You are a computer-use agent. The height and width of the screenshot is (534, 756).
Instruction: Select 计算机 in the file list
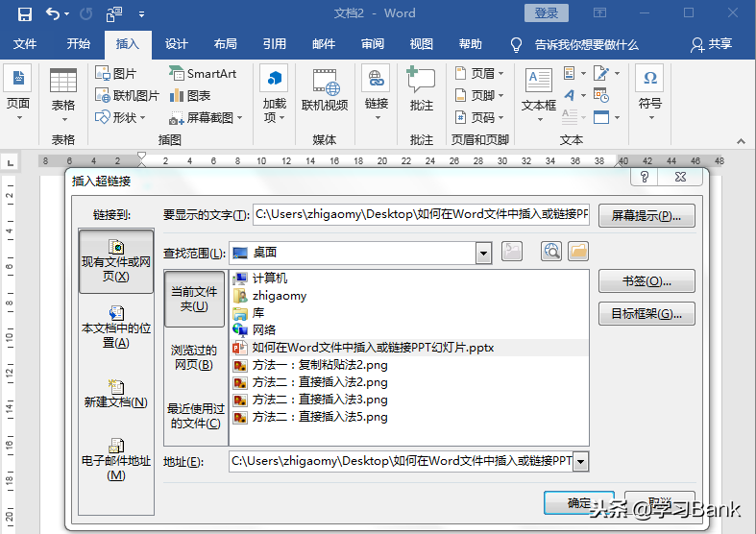pos(410,279)
